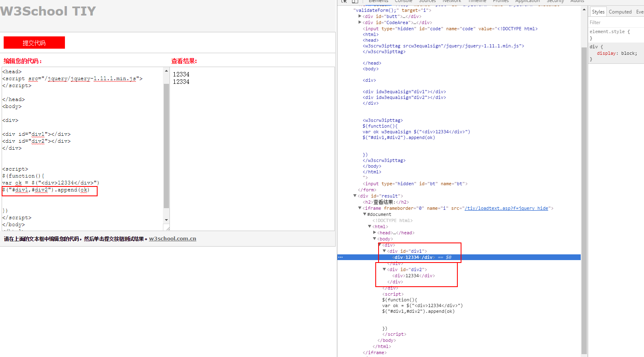Image resolution: width=644 pixels, height=357 pixels.
Task: Open the w3school.com.cn link
Action: pos(172,239)
